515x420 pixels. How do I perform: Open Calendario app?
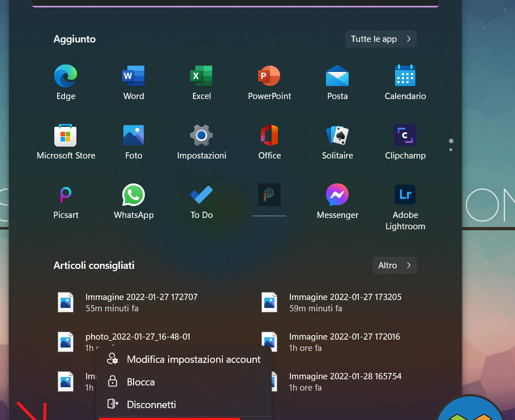pyautogui.click(x=405, y=83)
